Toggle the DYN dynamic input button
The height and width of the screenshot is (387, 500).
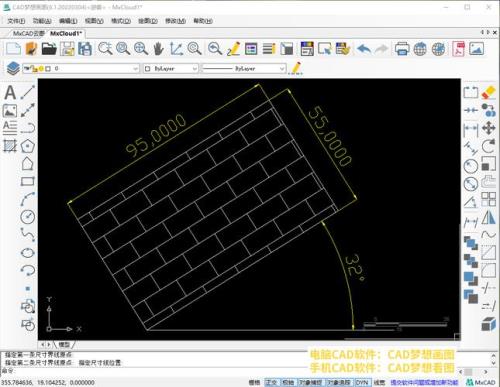coord(362,382)
